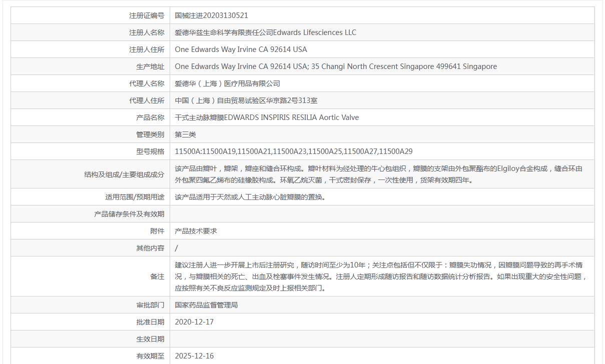Image resolution: width=605 pixels, height=364 pixels.
Task: Select the slash value beside 其他内容
Action: pos(176,248)
